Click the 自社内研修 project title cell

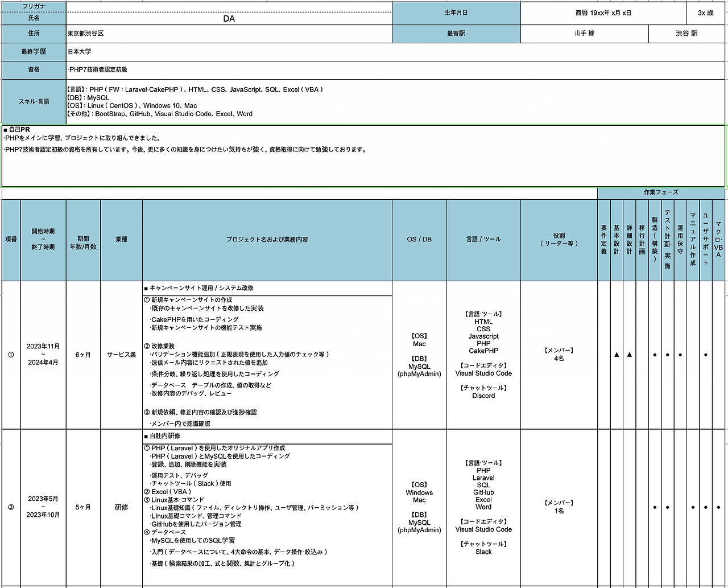point(267,436)
